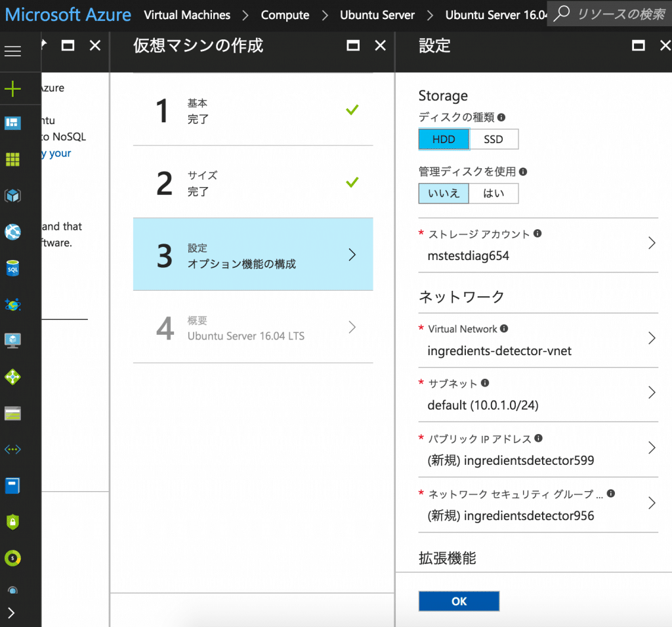This screenshot has height=627, width=672.
Task: Open the Dashboard icon in sidebar
Action: point(12,123)
